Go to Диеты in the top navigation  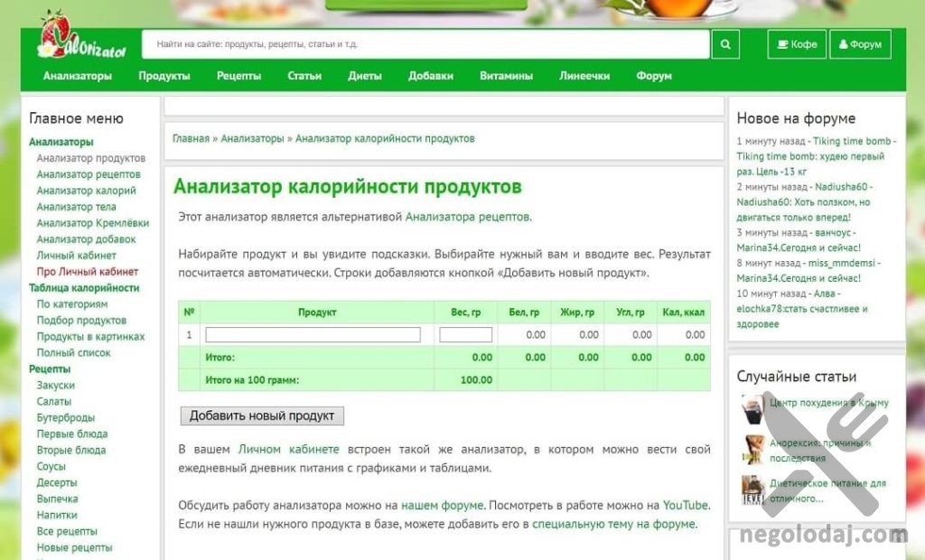click(364, 76)
